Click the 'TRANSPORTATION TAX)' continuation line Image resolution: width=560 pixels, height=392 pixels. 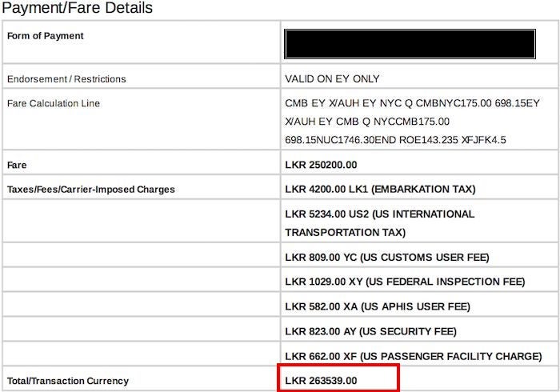pyautogui.click(x=346, y=233)
